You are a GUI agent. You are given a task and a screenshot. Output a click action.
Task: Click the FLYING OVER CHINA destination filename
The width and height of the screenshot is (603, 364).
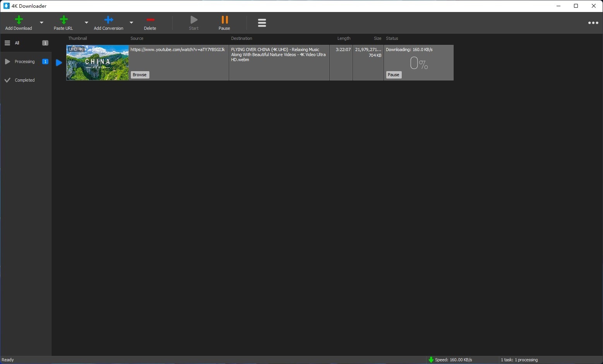click(279, 55)
